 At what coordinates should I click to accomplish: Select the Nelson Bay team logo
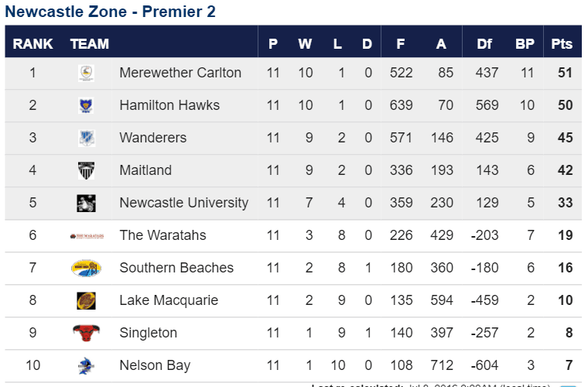(x=86, y=365)
